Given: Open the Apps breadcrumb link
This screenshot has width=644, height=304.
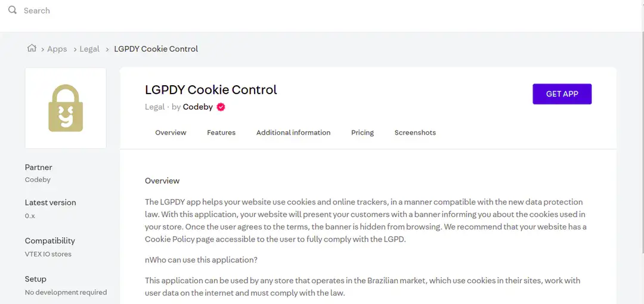Looking at the screenshot, I should (x=57, y=49).
